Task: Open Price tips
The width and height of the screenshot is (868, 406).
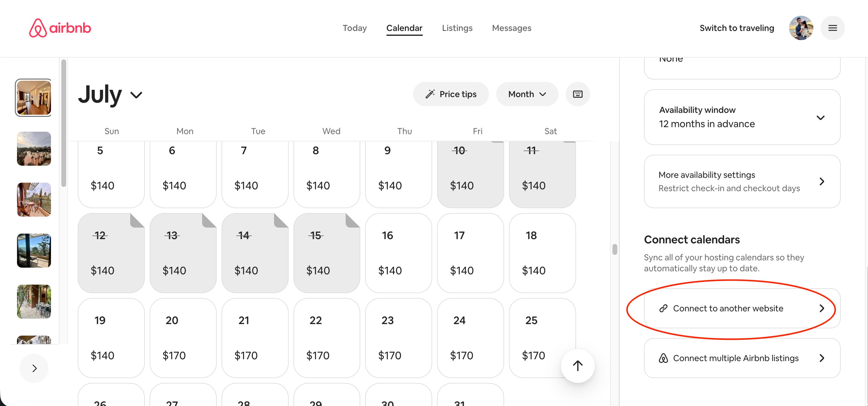Action: [x=450, y=94]
